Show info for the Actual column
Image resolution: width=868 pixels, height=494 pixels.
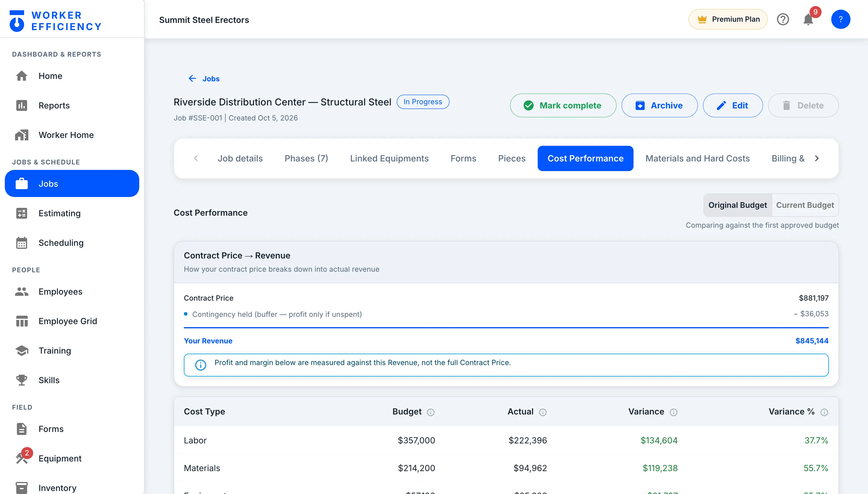coord(542,412)
